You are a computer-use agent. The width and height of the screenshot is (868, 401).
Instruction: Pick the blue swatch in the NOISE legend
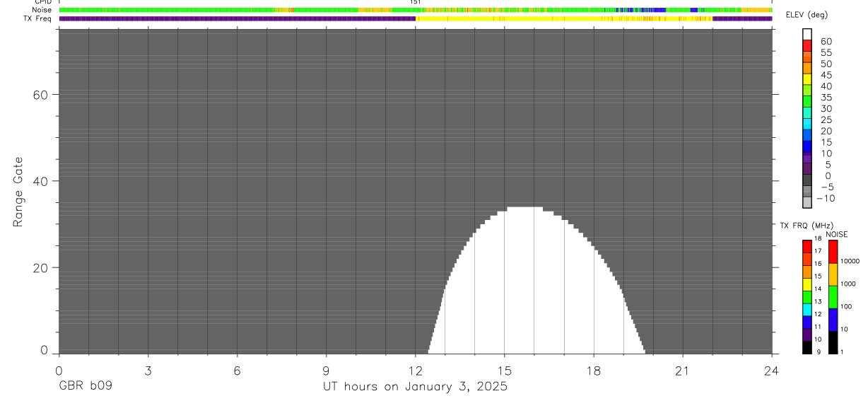(x=833, y=320)
